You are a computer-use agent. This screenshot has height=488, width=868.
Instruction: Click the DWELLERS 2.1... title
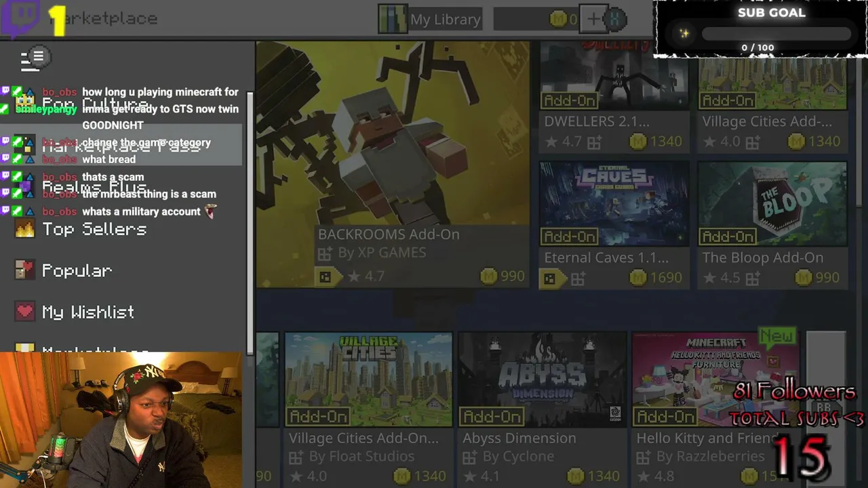tap(597, 122)
